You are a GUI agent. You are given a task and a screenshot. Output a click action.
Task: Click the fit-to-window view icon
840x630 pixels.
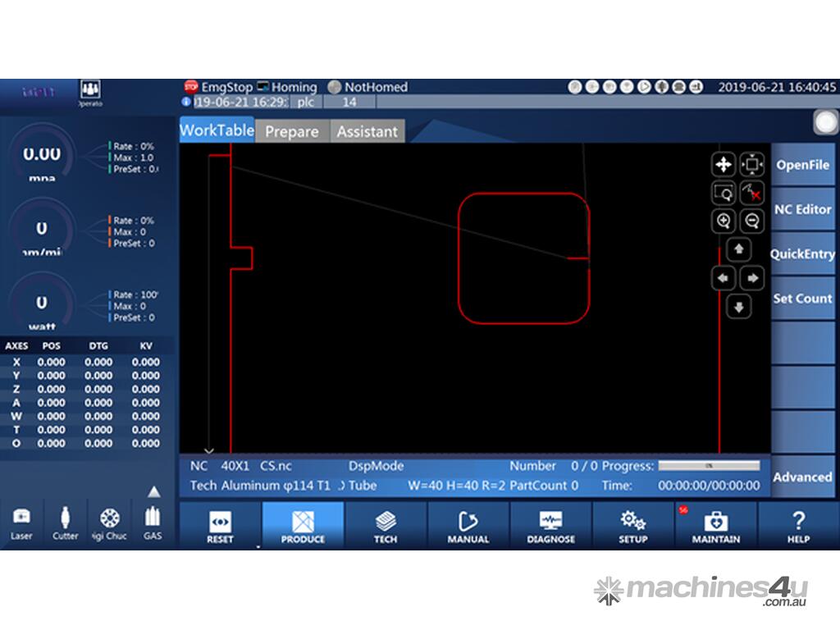click(752, 165)
